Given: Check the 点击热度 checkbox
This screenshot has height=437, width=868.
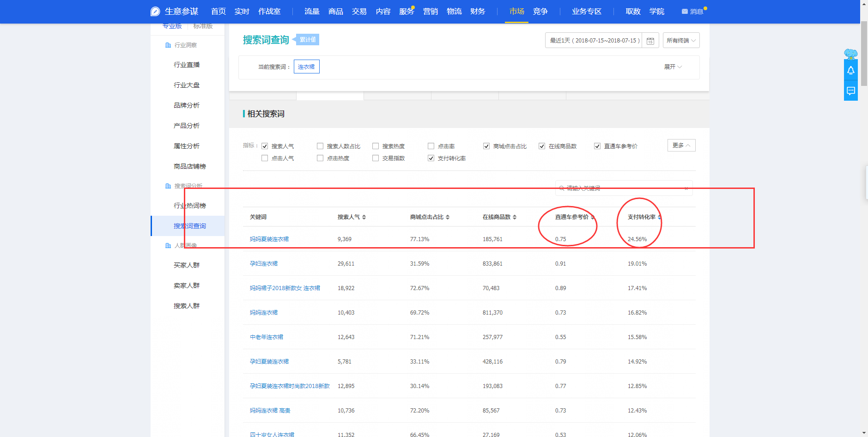Looking at the screenshot, I should (x=320, y=158).
